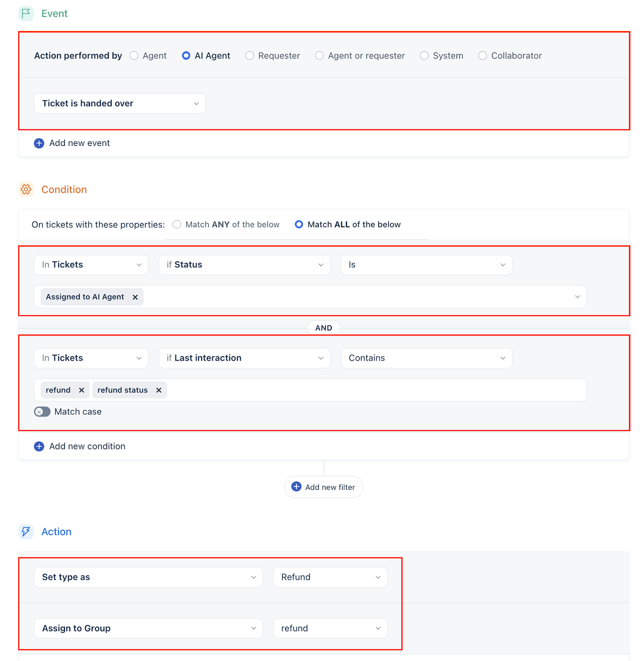Screen dimensions: 644x661
Task: Open the 'Ticket is handed over' dropdown
Action: 120,104
